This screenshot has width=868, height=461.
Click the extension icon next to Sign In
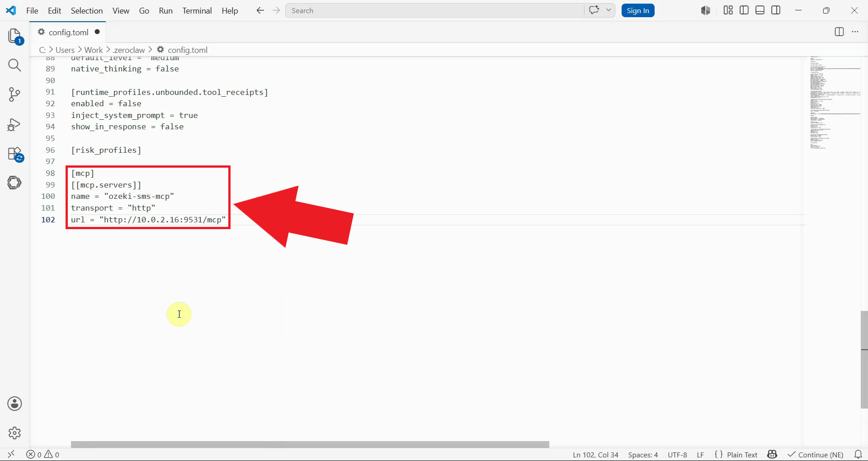706,10
